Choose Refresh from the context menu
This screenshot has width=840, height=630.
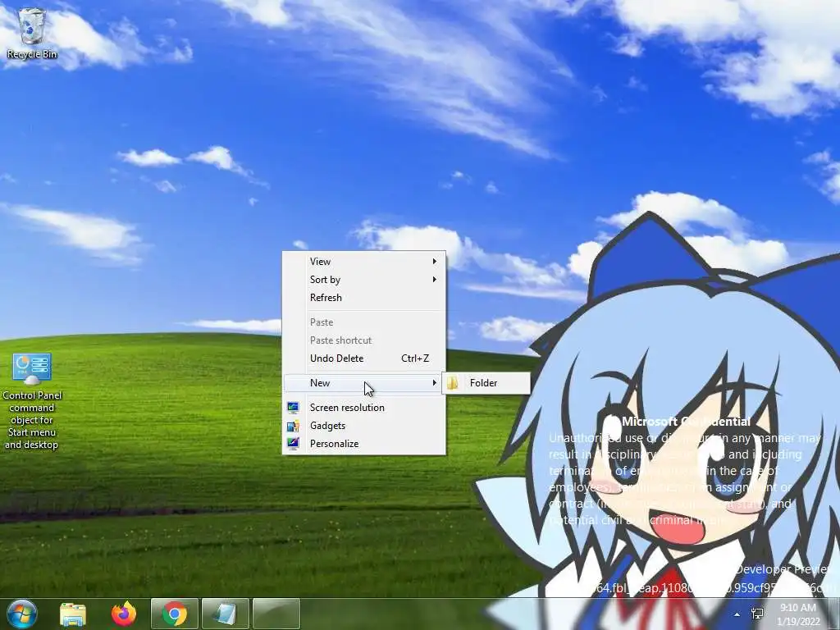[364, 298]
